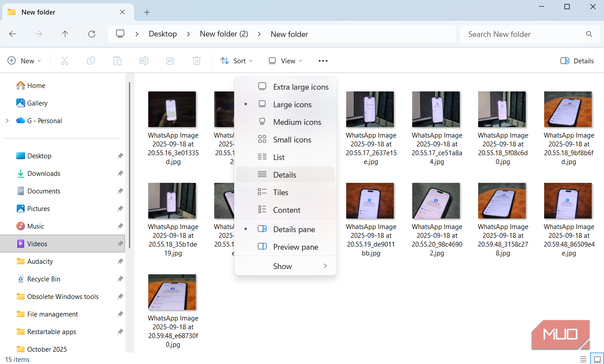
Task: Click the Delete trash can icon
Action: (x=197, y=61)
